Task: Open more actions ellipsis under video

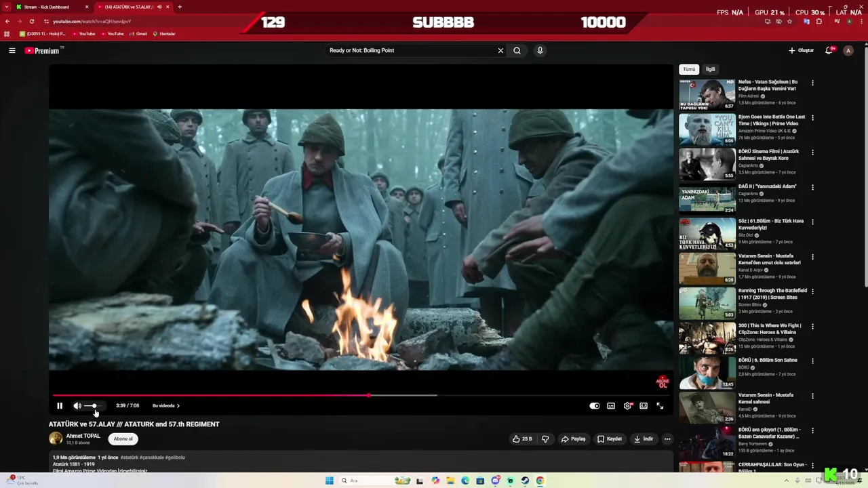Action: (667, 439)
